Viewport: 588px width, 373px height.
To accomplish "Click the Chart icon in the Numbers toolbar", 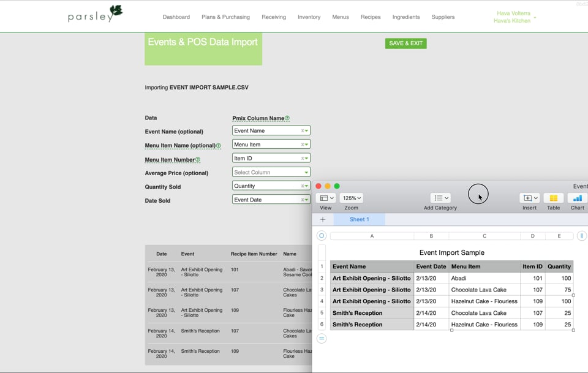I will tap(576, 197).
